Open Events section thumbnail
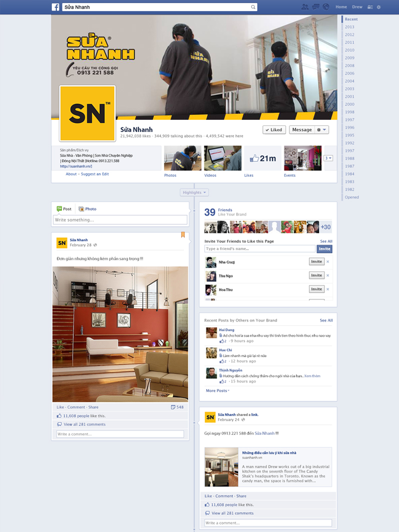 click(x=303, y=158)
